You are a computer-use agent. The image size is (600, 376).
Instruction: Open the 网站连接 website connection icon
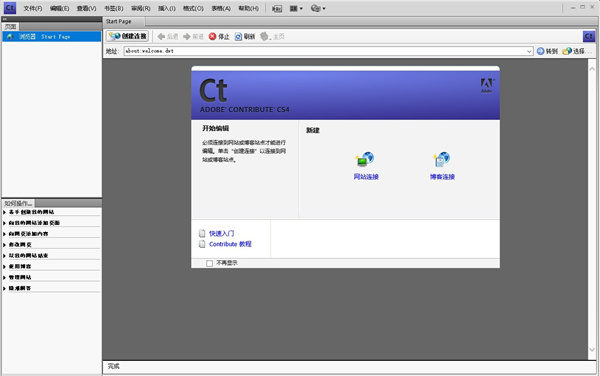coord(365,159)
